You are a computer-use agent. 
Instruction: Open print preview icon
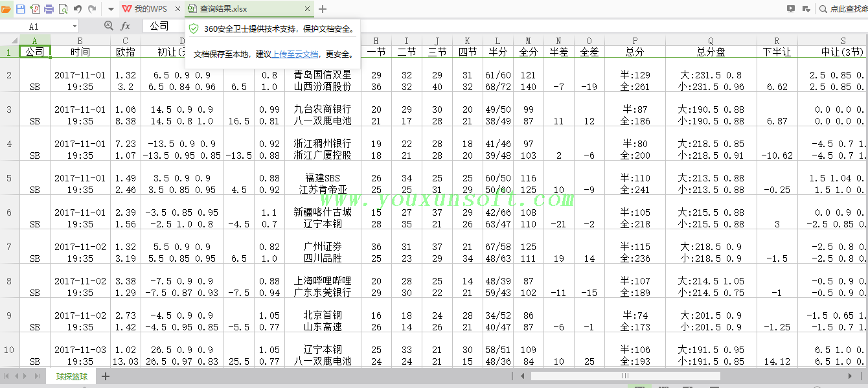click(63, 9)
